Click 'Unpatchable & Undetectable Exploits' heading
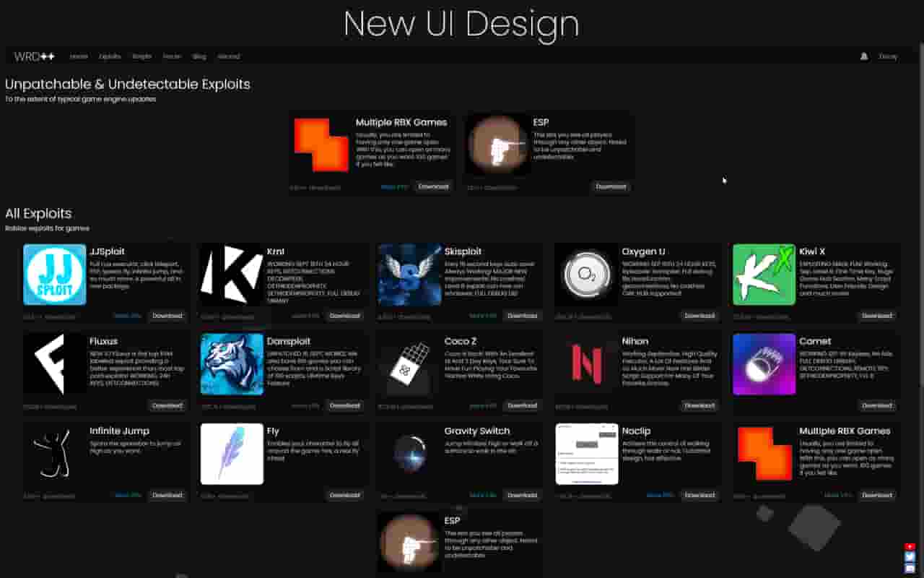924x578 pixels. pyautogui.click(x=128, y=84)
